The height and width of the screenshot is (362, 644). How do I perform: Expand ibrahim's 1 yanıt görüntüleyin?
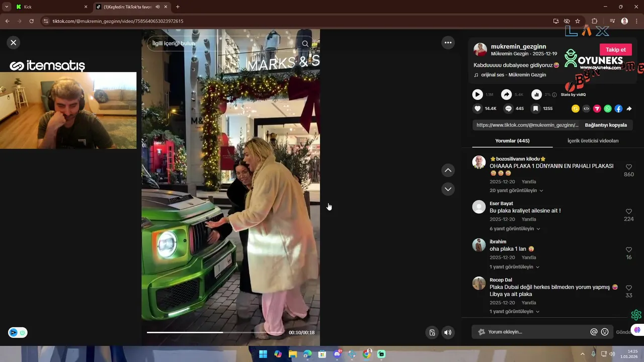tap(515, 267)
